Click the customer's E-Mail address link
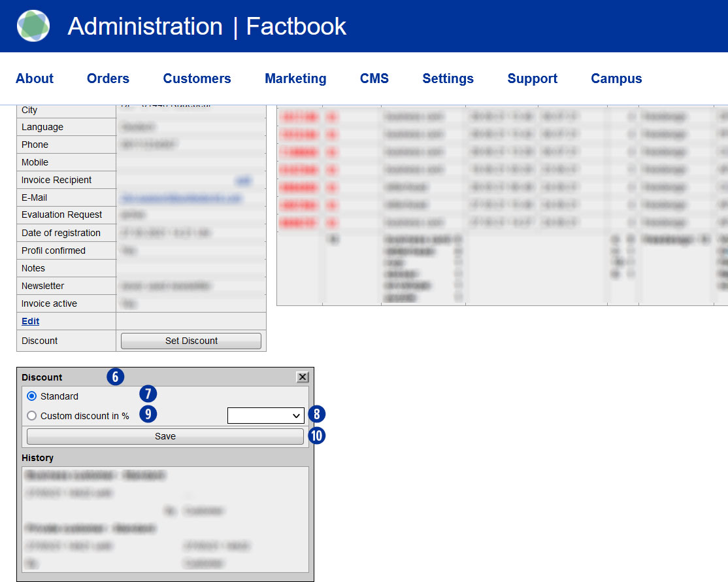 click(x=180, y=197)
